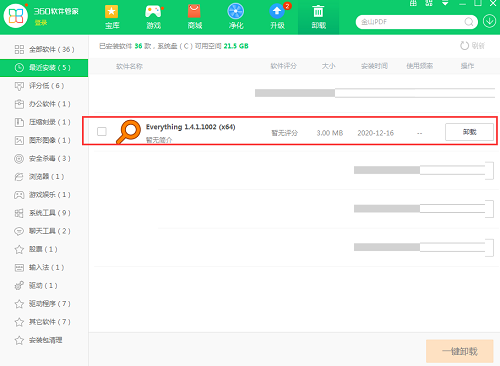Sort the list by 大小 column header
Image resolution: width=500 pixels, height=366 pixels.
pos(328,66)
